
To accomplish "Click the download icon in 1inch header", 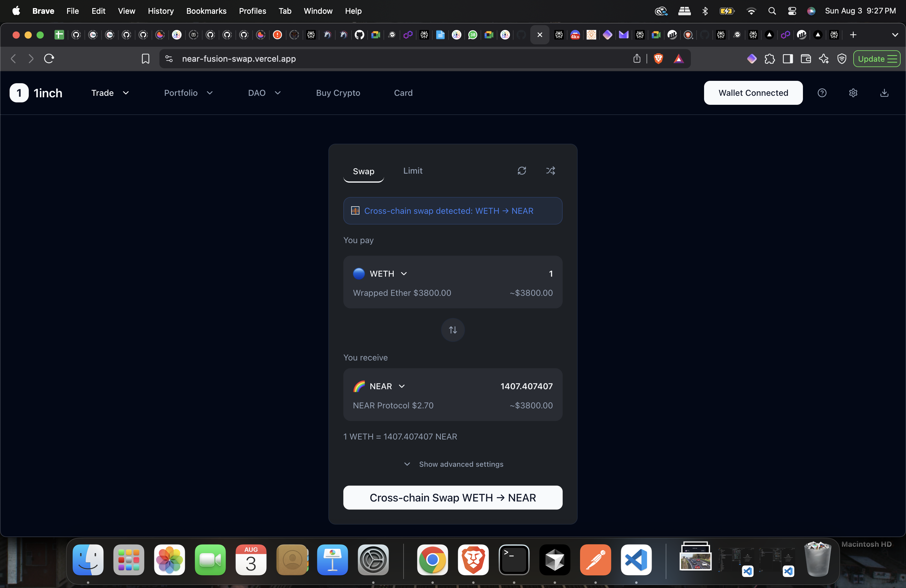I will coord(884,93).
